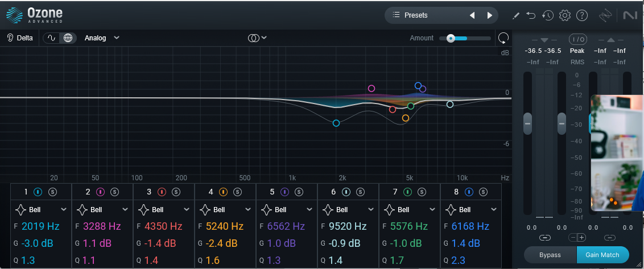Open band 1 Bell filter type dropdown
Viewport: 644px width, 269px height.
pos(40,209)
